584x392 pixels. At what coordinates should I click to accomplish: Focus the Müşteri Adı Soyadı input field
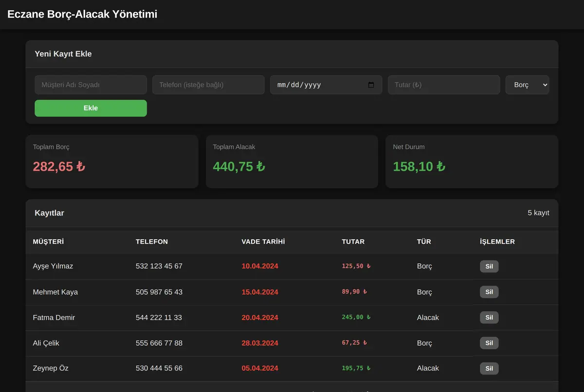point(91,85)
